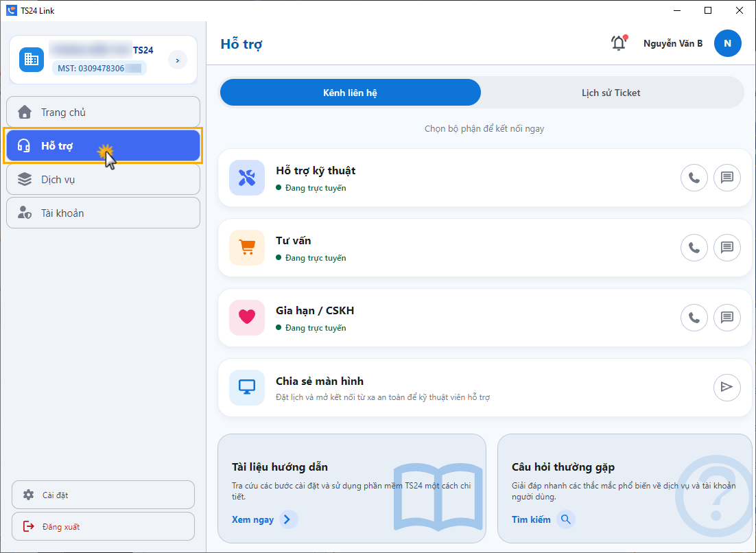Click the user avatar N

tap(727, 43)
